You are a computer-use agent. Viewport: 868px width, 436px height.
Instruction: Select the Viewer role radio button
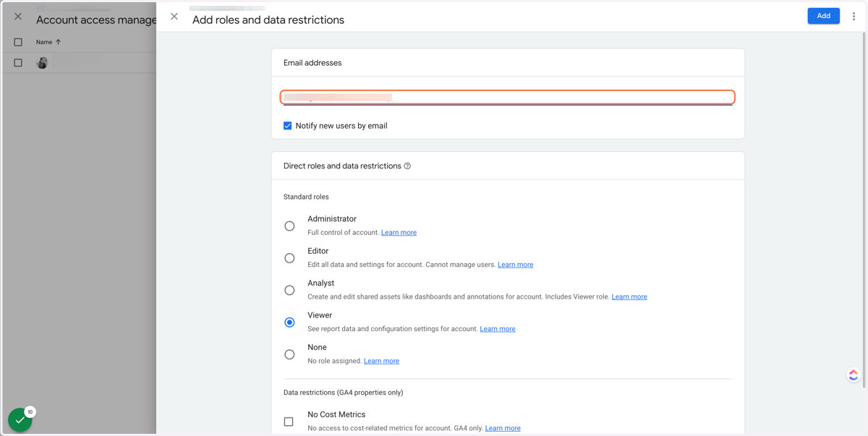click(289, 322)
